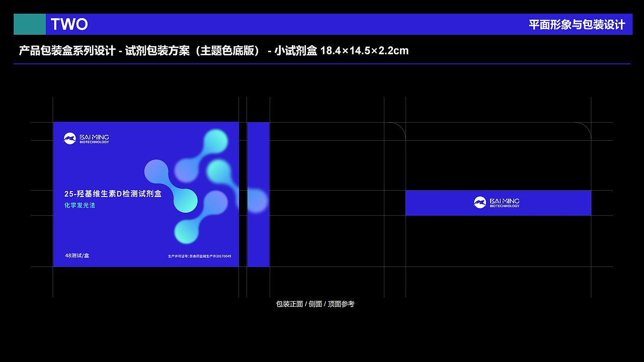Click the caption 包装正面 / 侧面 / 顶面参考

click(x=315, y=304)
